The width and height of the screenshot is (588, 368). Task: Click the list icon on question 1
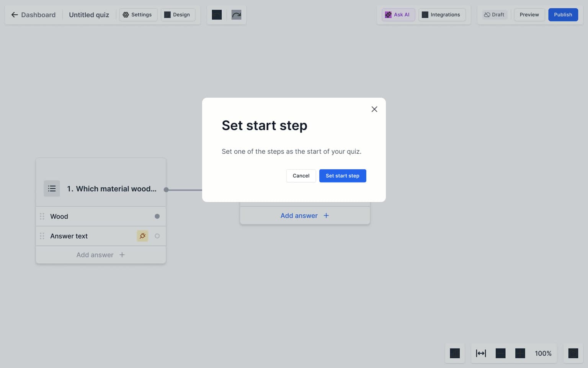(x=52, y=189)
